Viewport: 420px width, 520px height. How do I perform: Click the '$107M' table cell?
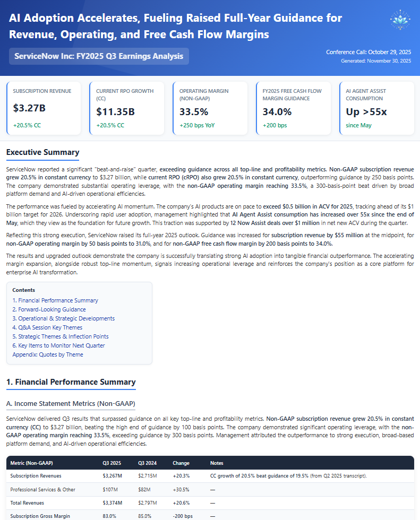(110, 489)
